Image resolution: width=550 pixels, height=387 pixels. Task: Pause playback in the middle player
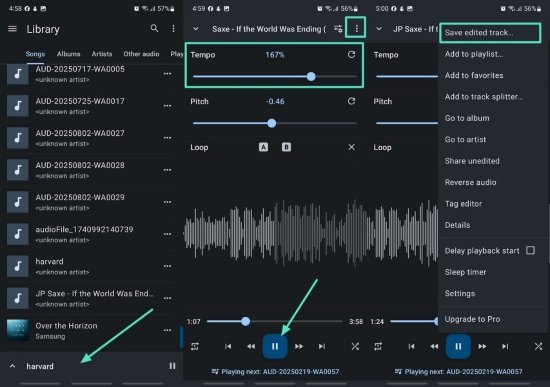275,347
